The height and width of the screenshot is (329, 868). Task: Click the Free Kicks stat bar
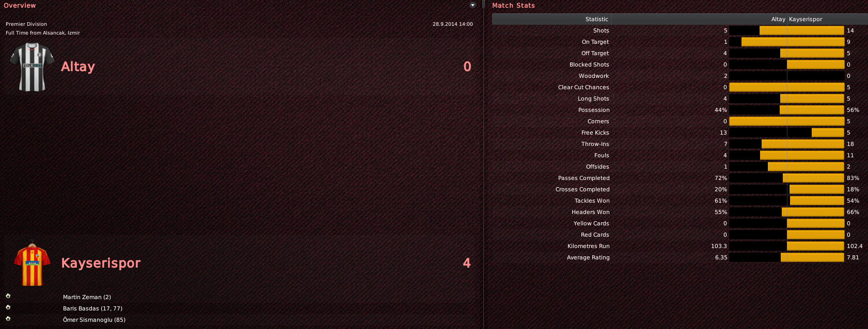[786, 133]
